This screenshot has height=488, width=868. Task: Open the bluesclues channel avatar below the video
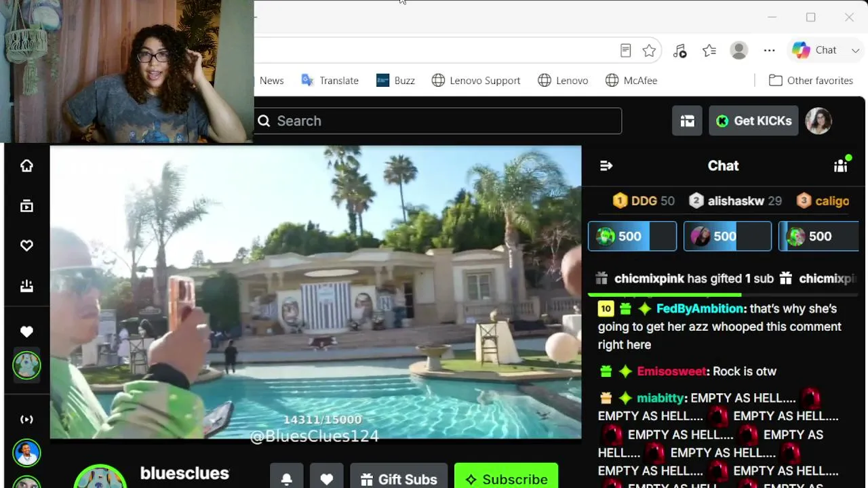click(x=100, y=477)
